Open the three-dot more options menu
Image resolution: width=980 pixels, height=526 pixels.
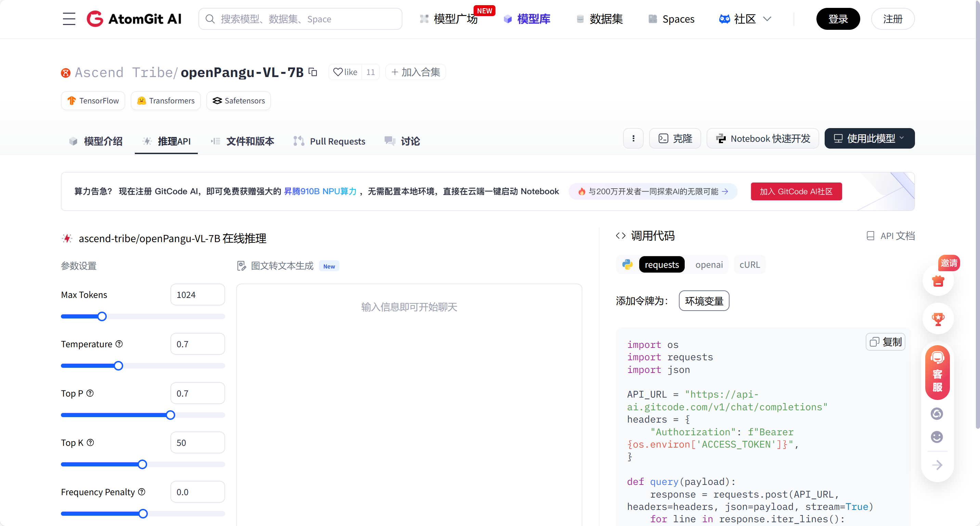[633, 139]
